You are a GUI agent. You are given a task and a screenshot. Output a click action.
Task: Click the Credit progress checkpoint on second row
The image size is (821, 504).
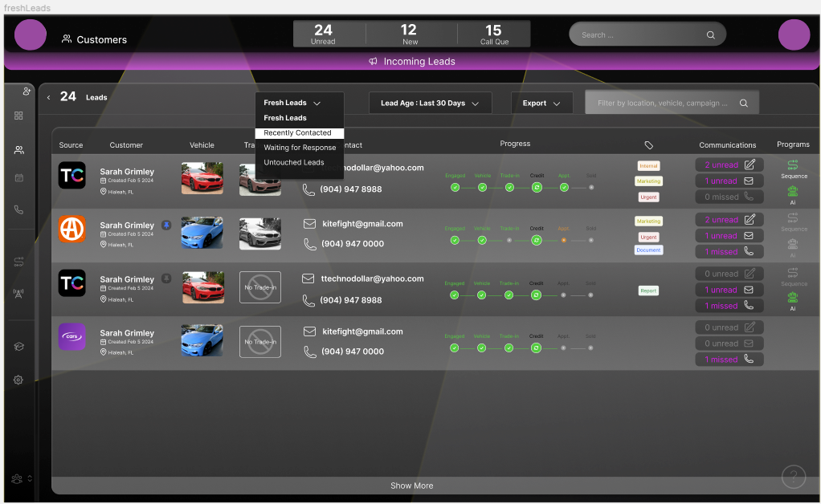537,239
